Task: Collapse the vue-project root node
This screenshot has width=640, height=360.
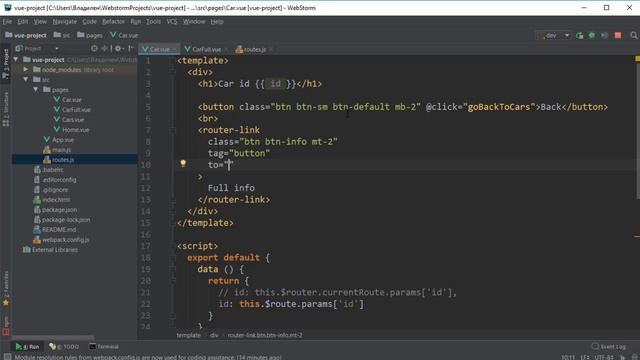Action: click(x=16, y=60)
